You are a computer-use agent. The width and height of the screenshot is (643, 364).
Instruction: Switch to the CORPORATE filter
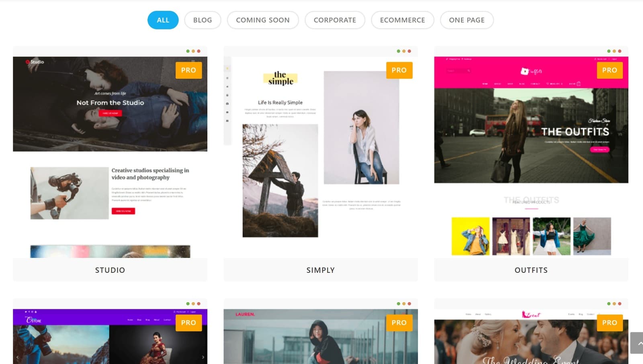pos(335,20)
